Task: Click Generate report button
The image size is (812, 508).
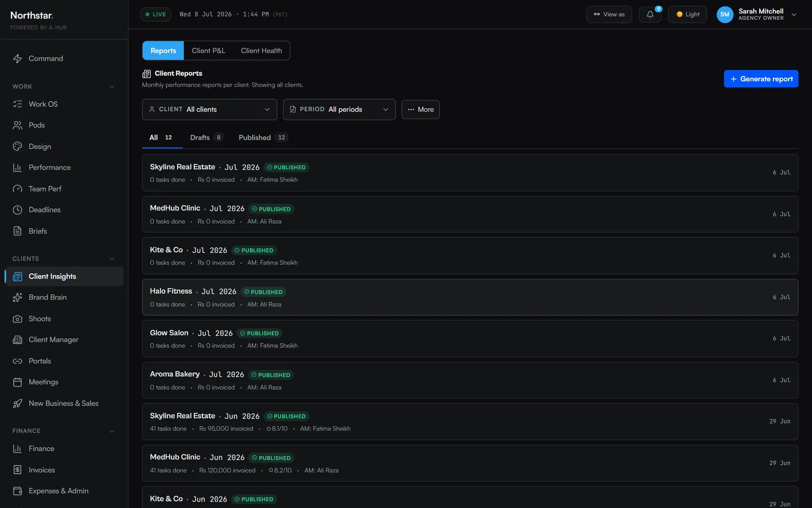Action: coord(761,79)
